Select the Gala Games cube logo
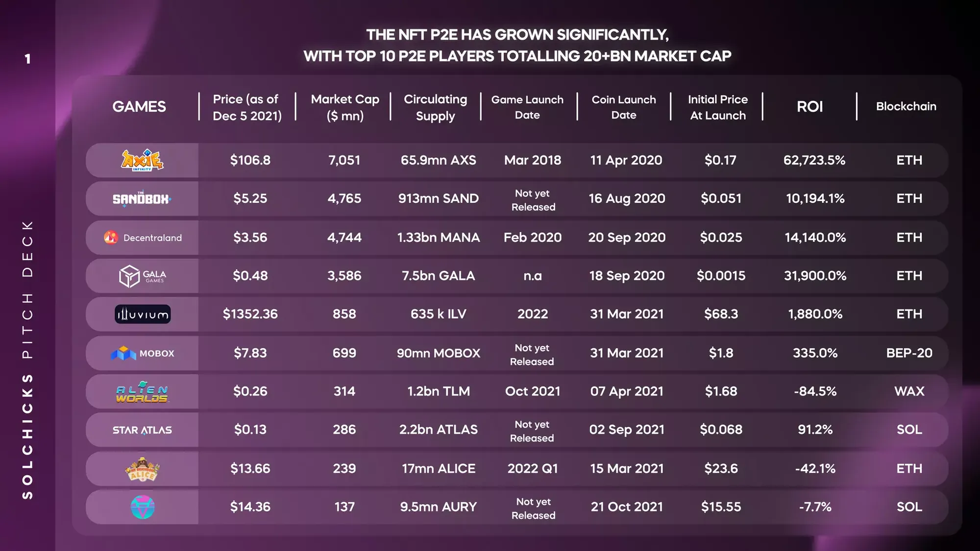Image resolution: width=980 pixels, height=551 pixels. (x=130, y=276)
